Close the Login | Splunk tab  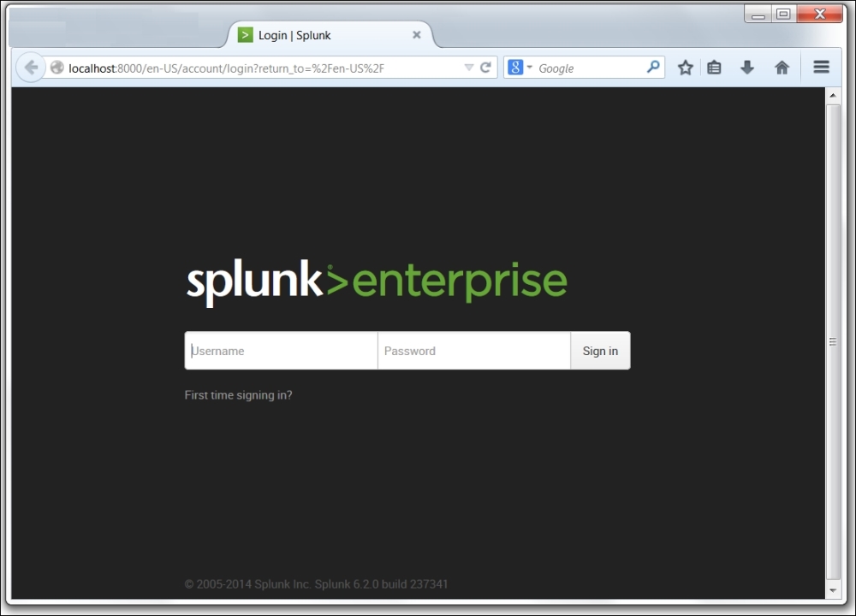pos(417,35)
